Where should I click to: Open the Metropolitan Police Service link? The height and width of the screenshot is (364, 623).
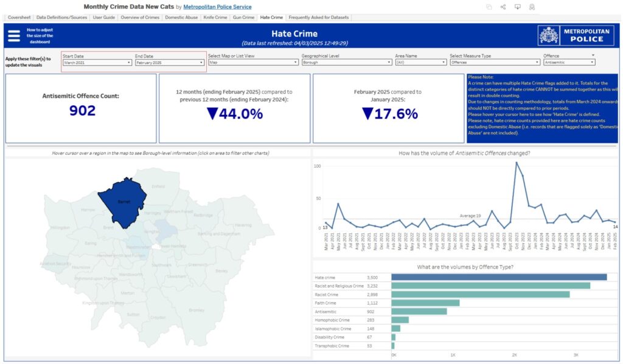pos(217,7)
